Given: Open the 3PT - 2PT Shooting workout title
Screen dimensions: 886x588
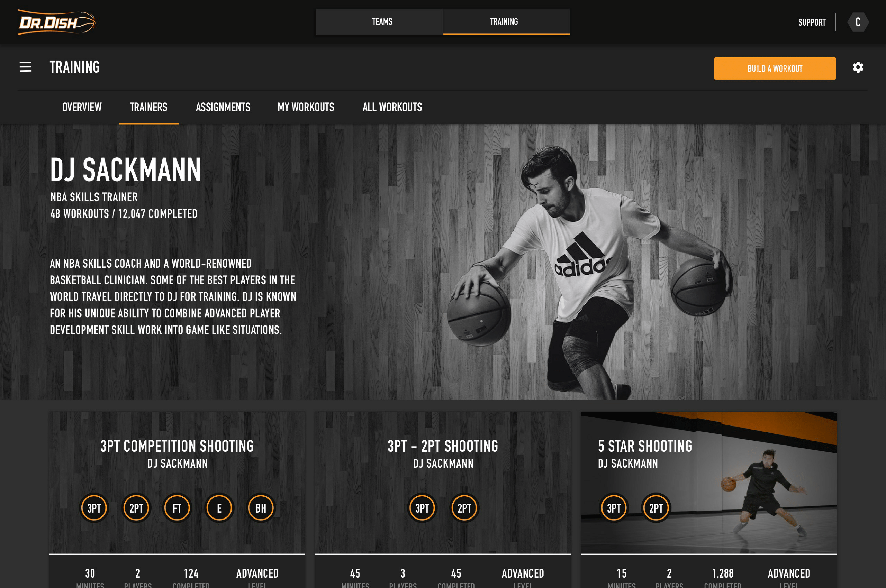Looking at the screenshot, I should pos(443,446).
